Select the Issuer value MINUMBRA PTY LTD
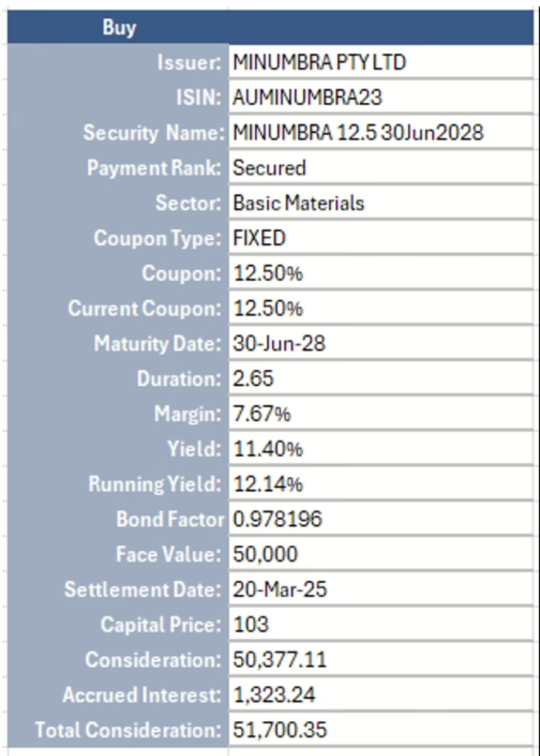Viewport: 540px width, 756px height. pos(319,63)
